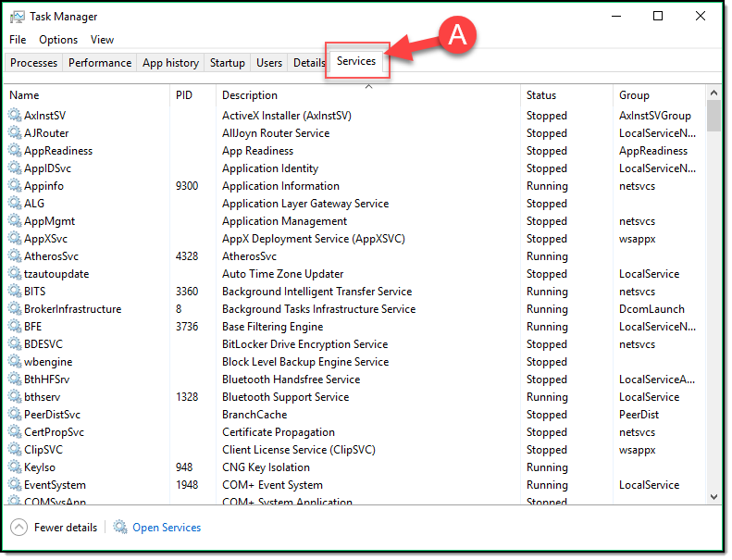Click the gear icon next to BDESVC
732x560 pixels.
15,344
